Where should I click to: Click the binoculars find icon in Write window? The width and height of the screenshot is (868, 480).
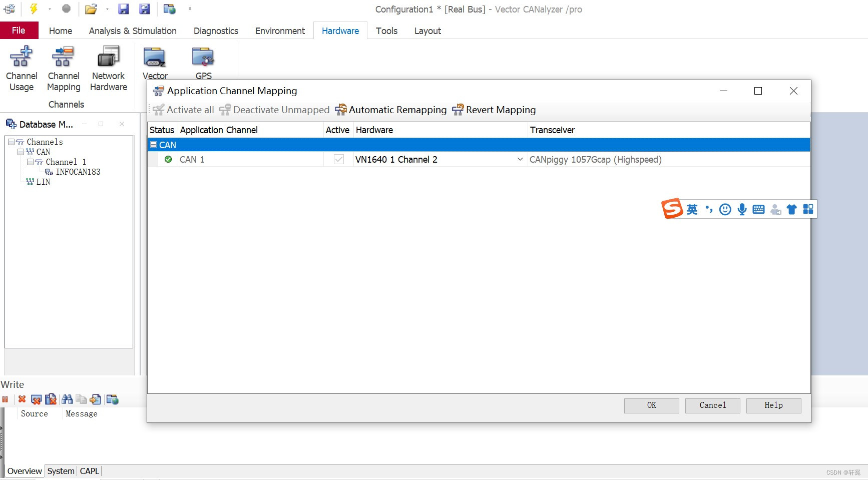pos(67,399)
